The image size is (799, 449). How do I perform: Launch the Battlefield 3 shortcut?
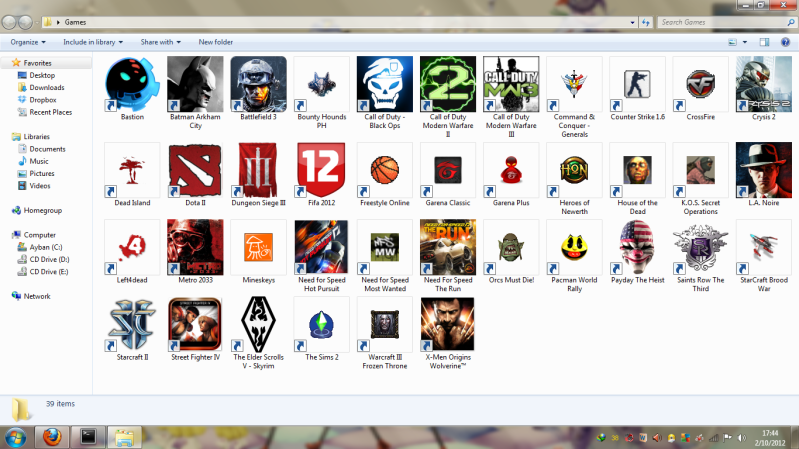click(x=258, y=85)
